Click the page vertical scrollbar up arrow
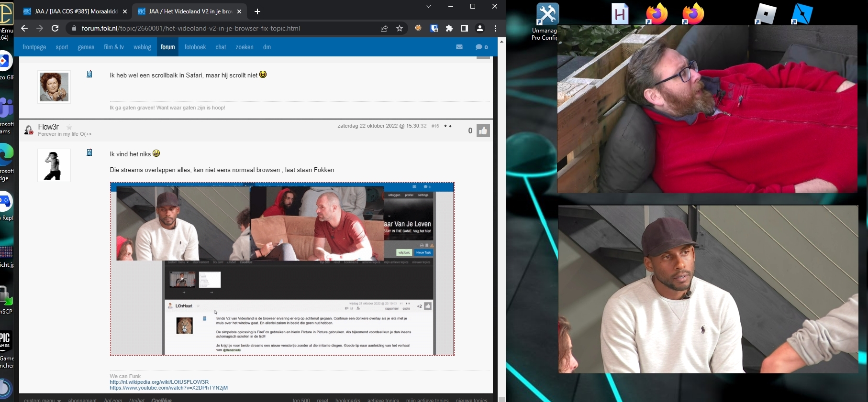868x402 pixels. 501,42
